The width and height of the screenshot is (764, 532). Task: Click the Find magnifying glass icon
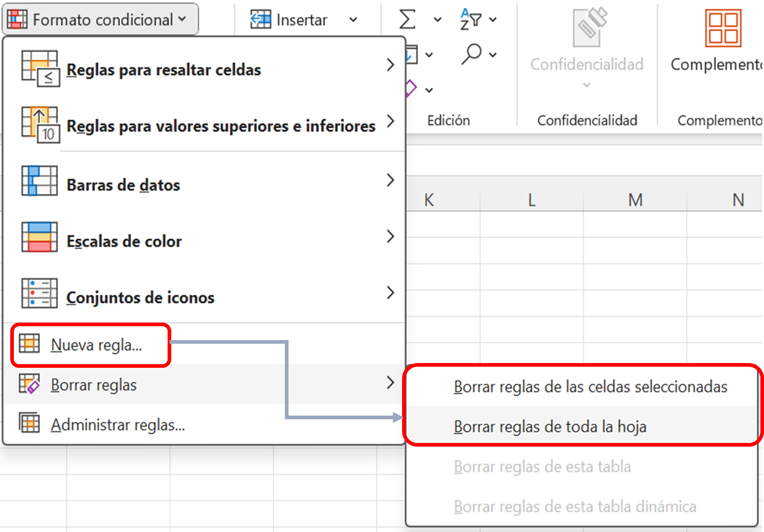[471, 54]
